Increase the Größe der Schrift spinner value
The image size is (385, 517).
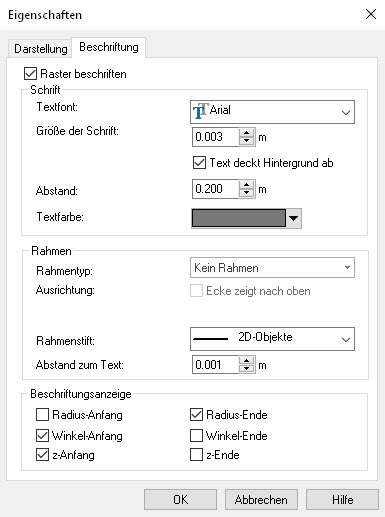coord(246,133)
